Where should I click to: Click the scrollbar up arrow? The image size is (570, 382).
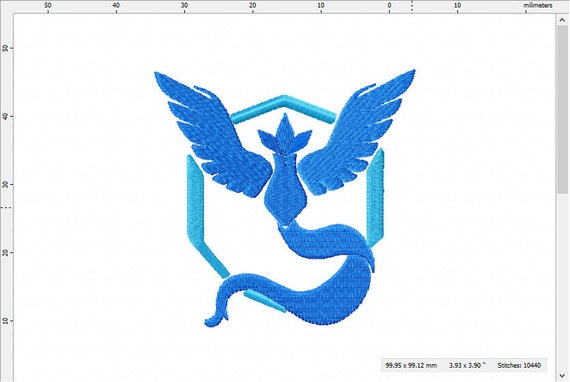point(562,21)
